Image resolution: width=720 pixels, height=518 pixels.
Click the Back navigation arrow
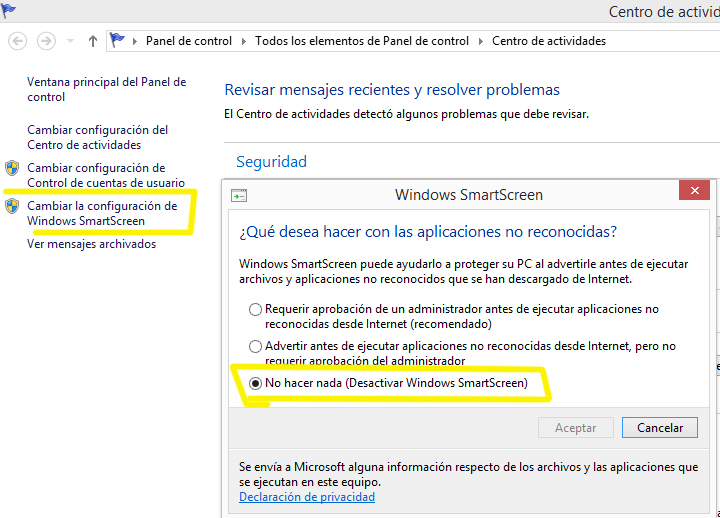[x=17, y=41]
